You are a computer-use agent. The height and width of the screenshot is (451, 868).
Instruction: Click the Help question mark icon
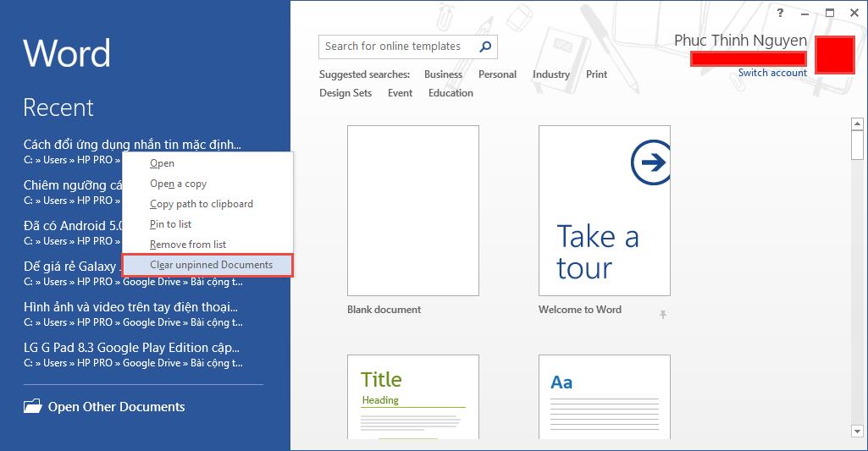coord(780,13)
